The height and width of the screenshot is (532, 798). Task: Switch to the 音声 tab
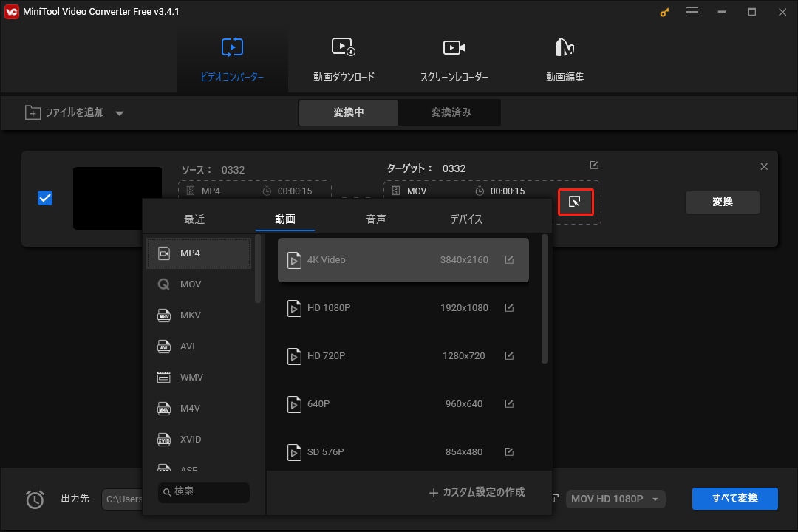point(375,219)
